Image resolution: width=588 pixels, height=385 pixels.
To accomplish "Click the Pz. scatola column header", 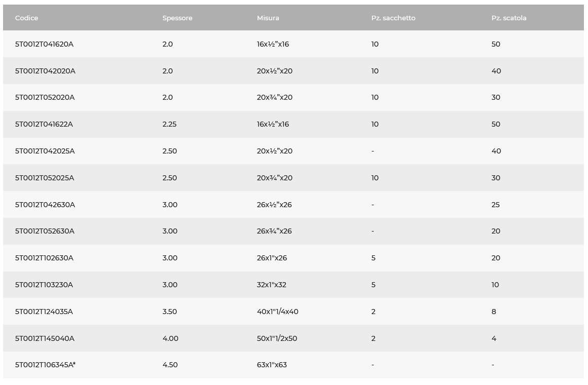I will point(509,18).
